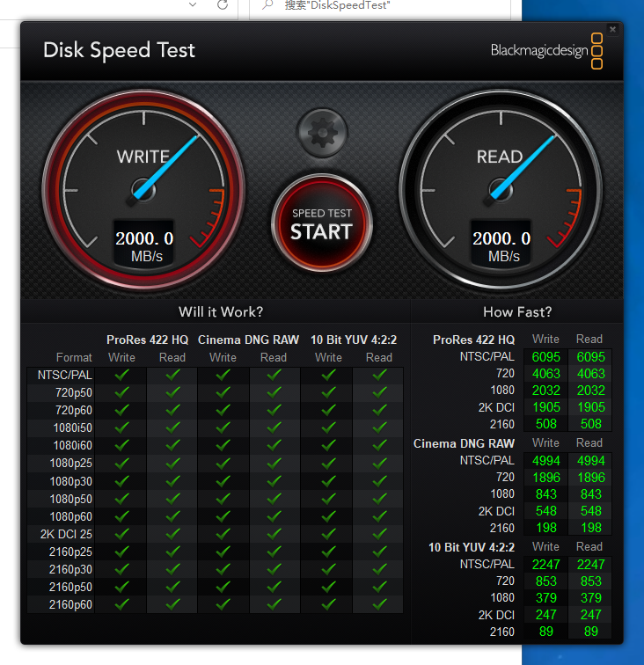Click Cinema DNG 2160 write value 198
This screenshot has height=665, width=644.
pyautogui.click(x=546, y=528)
